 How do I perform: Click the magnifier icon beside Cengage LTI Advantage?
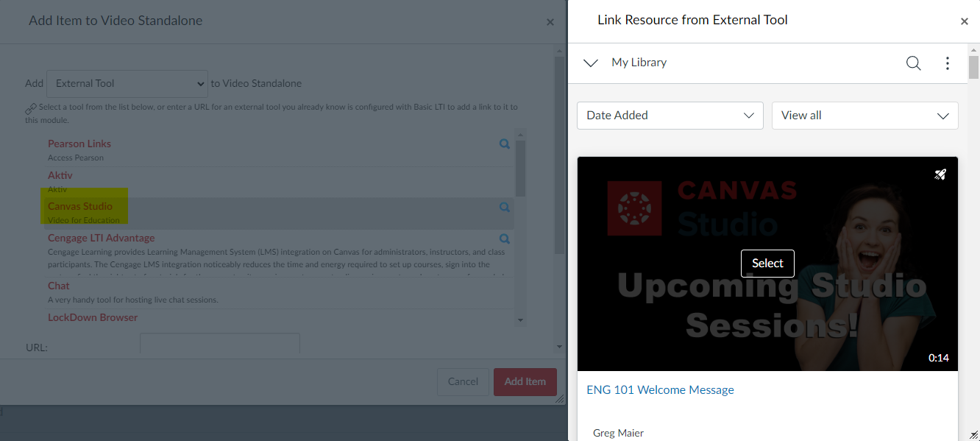click(505, 239)
